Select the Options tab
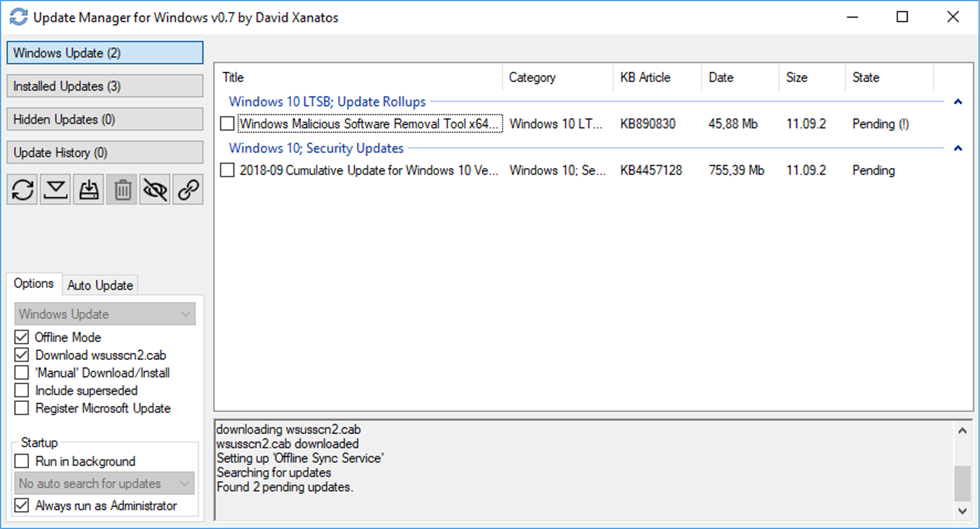Screen dimensions: 980x529 point(34,284)
